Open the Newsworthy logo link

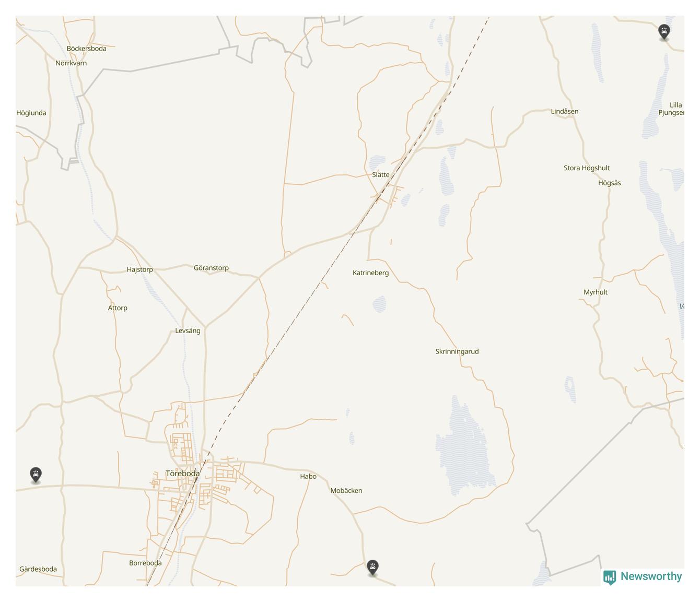click(643, 577)
